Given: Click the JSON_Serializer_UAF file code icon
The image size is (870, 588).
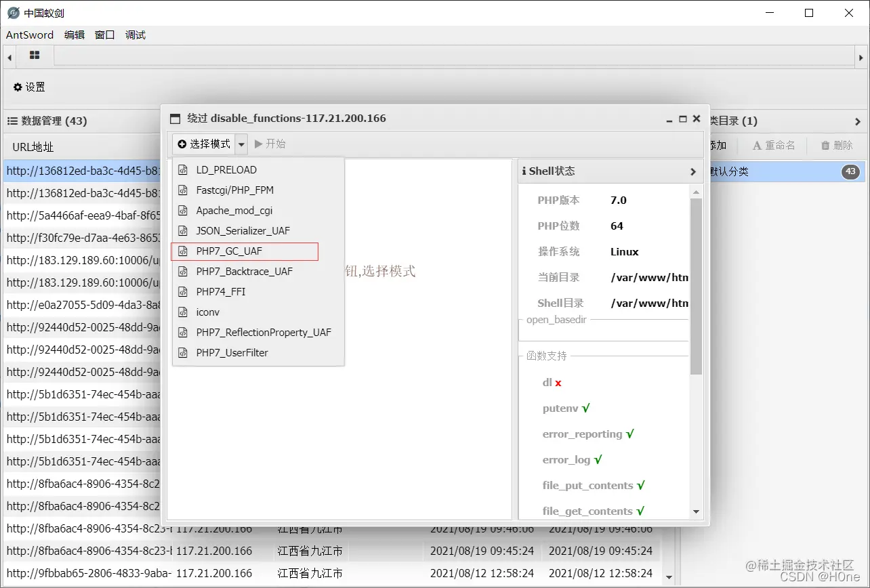Looking at the screenshot, I should (182, 231).
